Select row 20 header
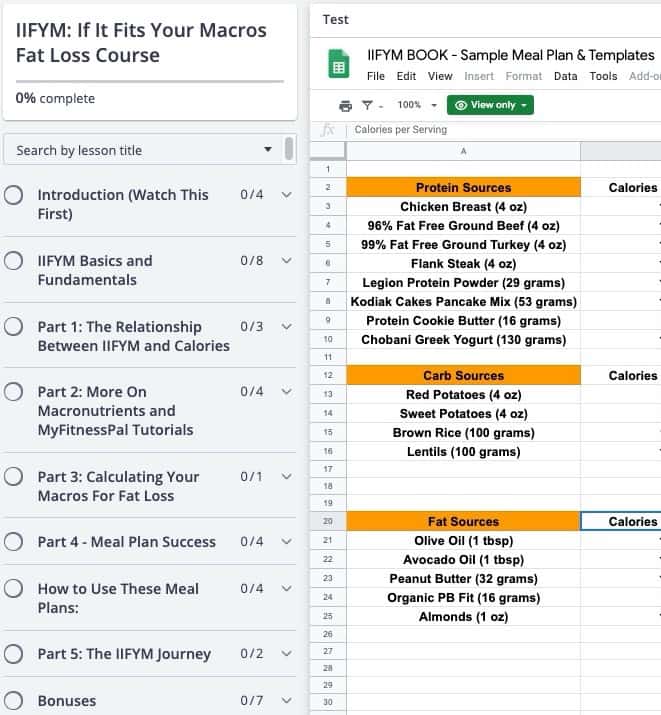This screenshot has width=661, height=715. [x=328, y=521]
